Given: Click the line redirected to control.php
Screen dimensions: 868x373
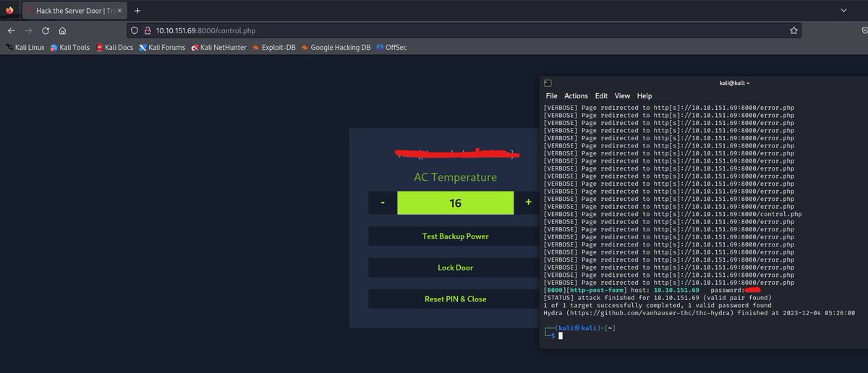Looking at the screenshot, I should point(672,214).
